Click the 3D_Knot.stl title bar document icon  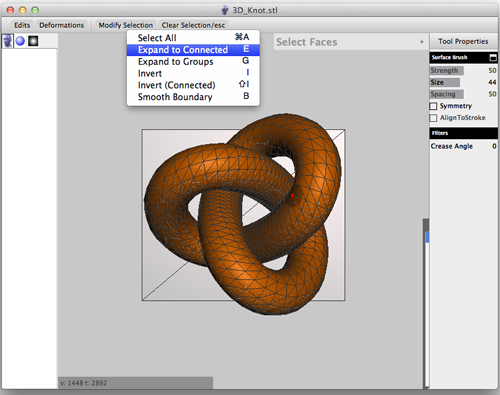click(x=225, y=10)
